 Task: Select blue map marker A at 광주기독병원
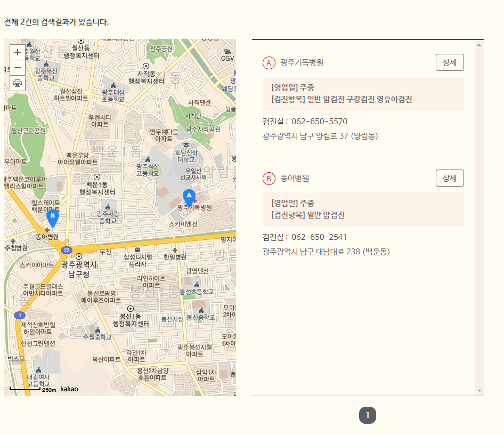(189, 198)
